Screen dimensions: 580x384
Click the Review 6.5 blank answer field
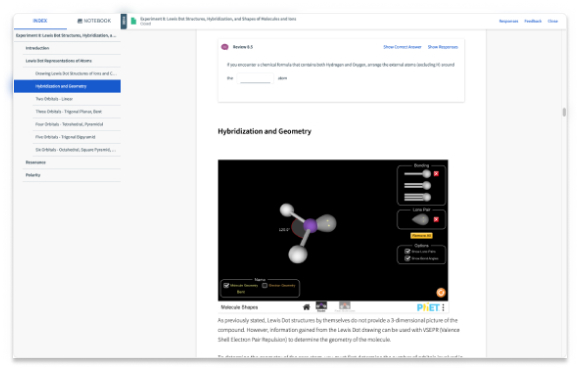coord(255,78)
